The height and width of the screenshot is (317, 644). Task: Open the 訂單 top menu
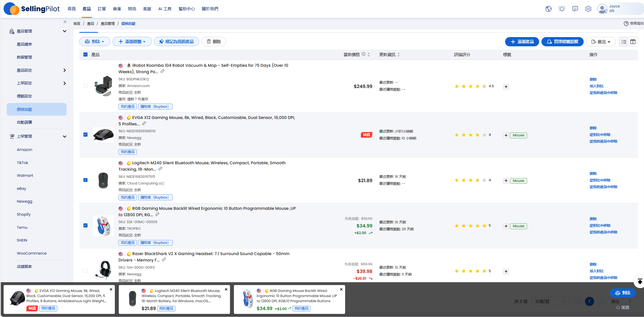[x=102, y=9]
